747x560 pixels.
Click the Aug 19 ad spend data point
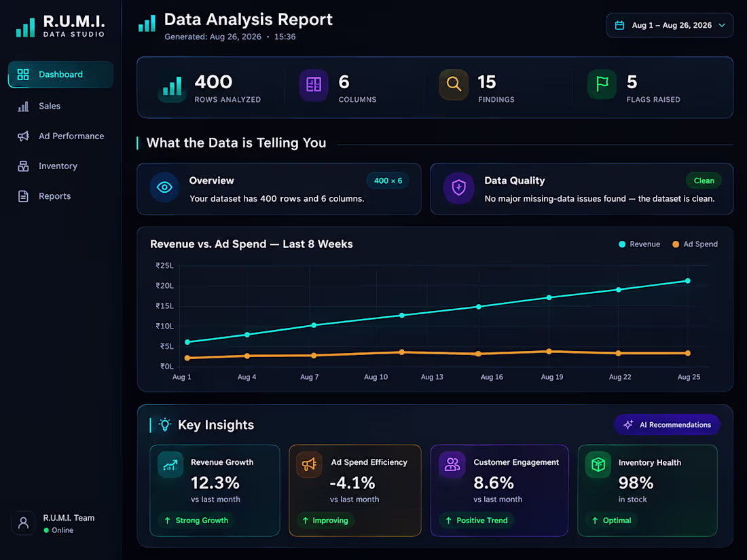[549, 352]
